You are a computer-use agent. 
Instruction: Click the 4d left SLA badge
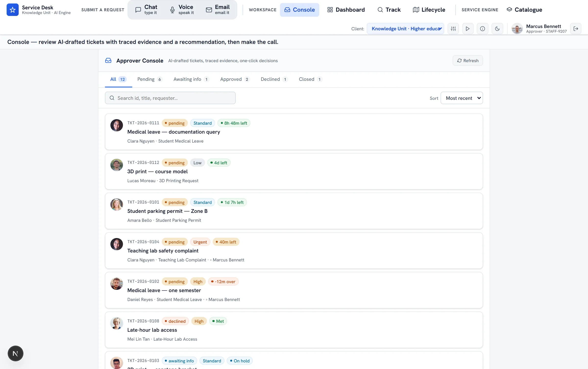[x=219, y=163]
